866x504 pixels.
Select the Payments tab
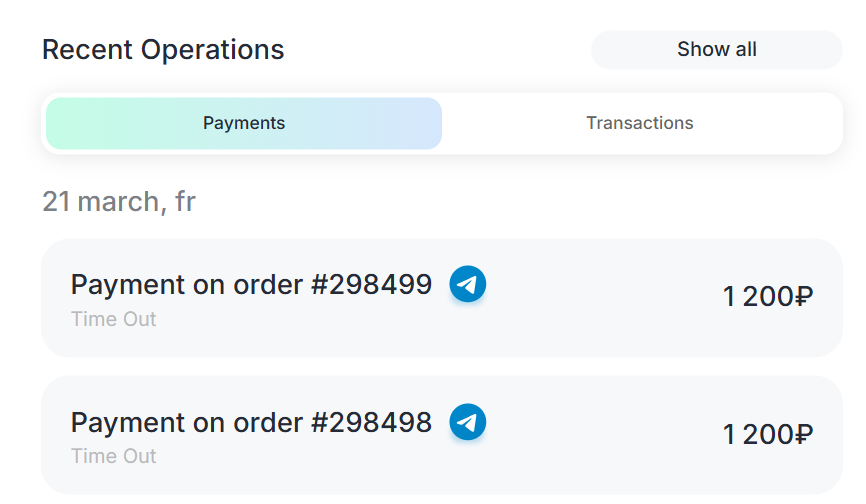point(244,123)
